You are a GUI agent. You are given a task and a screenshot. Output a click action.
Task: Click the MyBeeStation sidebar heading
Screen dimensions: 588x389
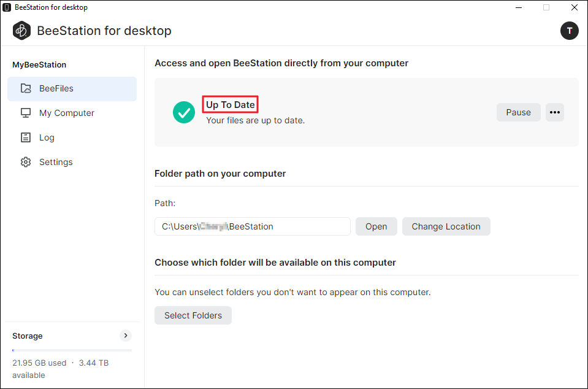39,64
